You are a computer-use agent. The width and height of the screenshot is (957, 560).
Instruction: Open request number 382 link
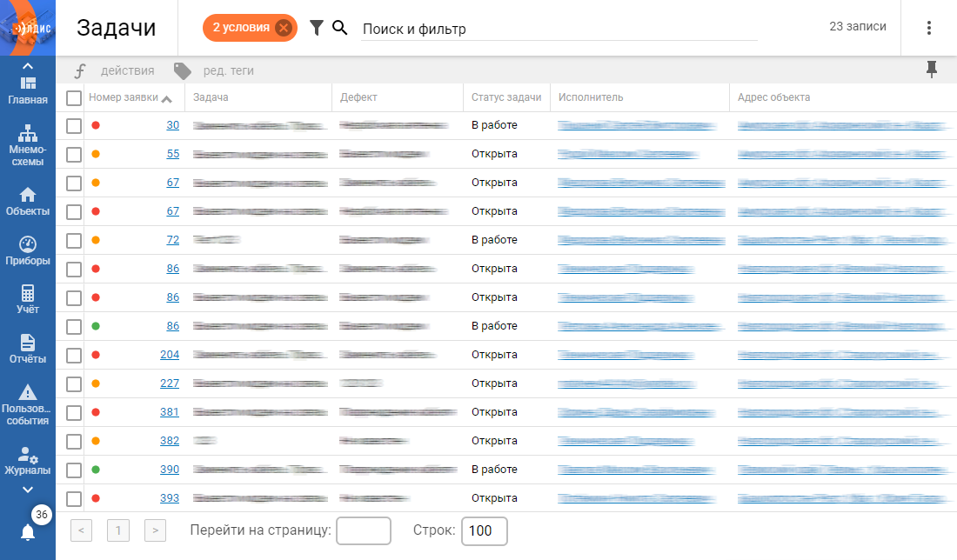click(x=170, y=441)
